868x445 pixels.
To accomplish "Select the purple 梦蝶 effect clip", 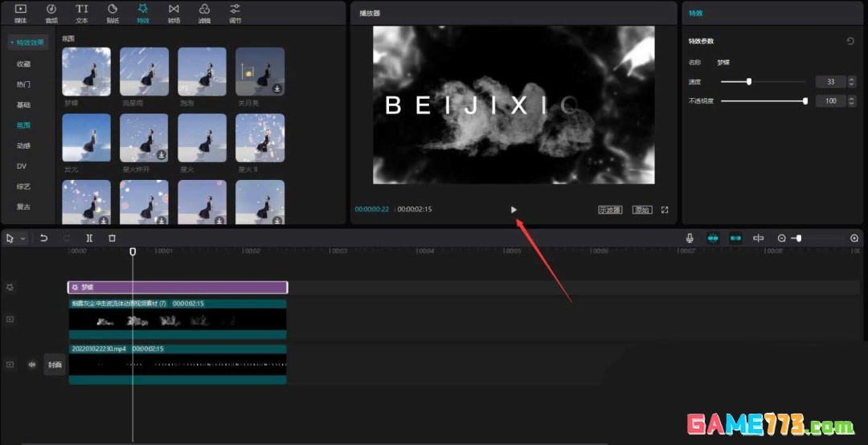I will (178, 288).
